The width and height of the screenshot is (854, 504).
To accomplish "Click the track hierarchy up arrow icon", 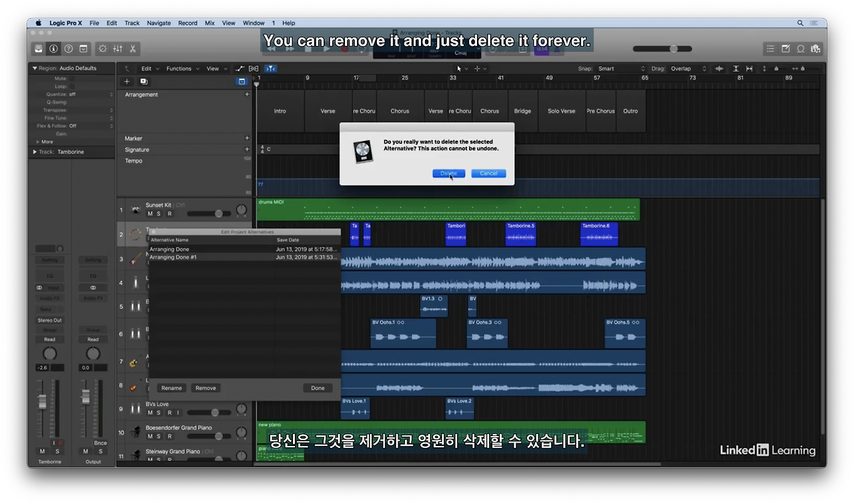I will [127, 69].
